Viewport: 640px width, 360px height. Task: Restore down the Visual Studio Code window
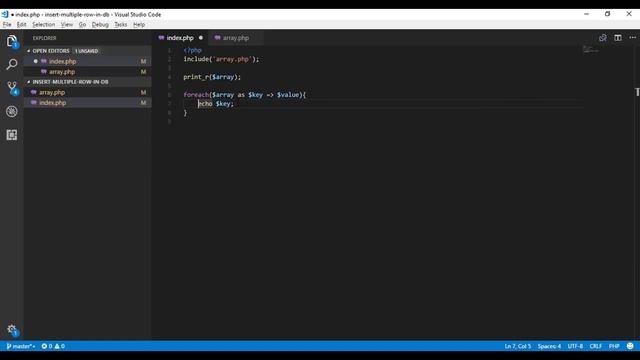coord(607,14)
